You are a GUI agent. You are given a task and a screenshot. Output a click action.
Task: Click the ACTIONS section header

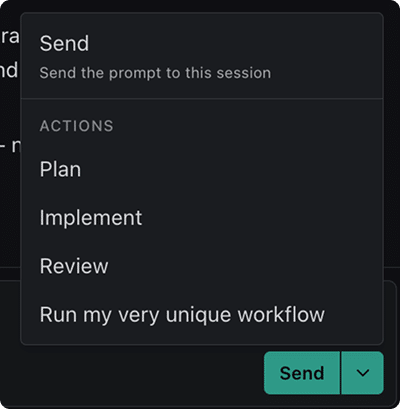pos(77,126)
